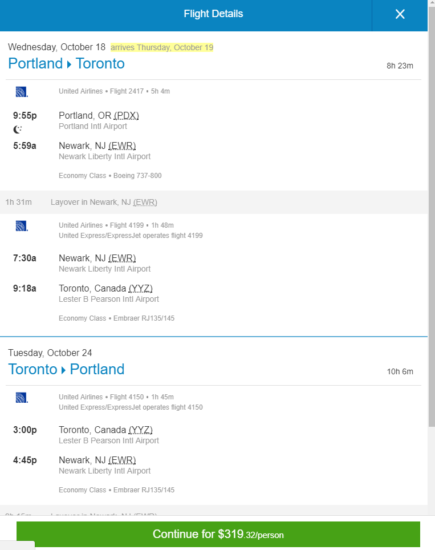The width and height of the screenshot is (435, 550).
Task: Click United Airlines logo for Flight 2417
Action: pyautogui.click(x=21, y=92)
